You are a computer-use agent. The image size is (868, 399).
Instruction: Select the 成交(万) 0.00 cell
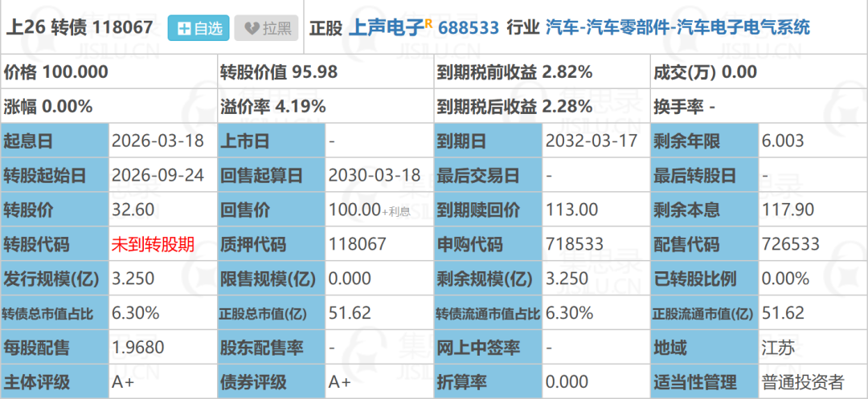pos(759,71)
